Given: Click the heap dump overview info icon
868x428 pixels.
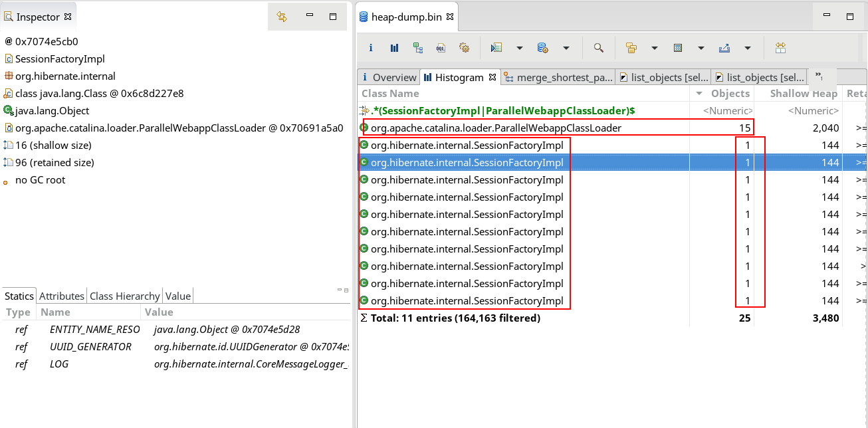Looking at the screenshot, I should pyautogui.click(x=371, y=48).
